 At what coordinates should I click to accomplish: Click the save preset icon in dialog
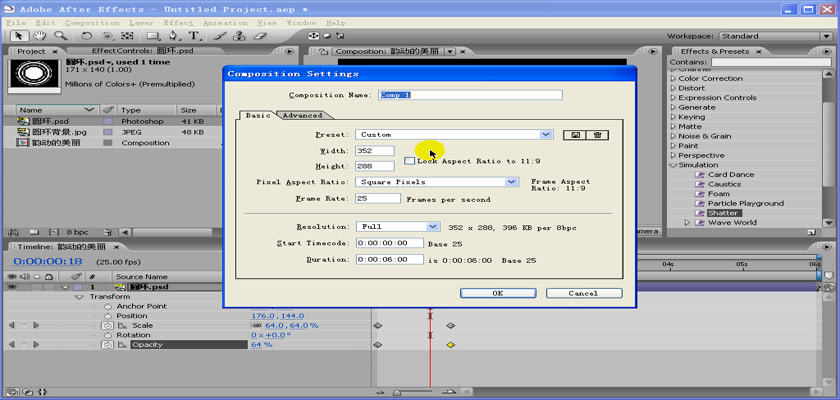coord(575,135)
